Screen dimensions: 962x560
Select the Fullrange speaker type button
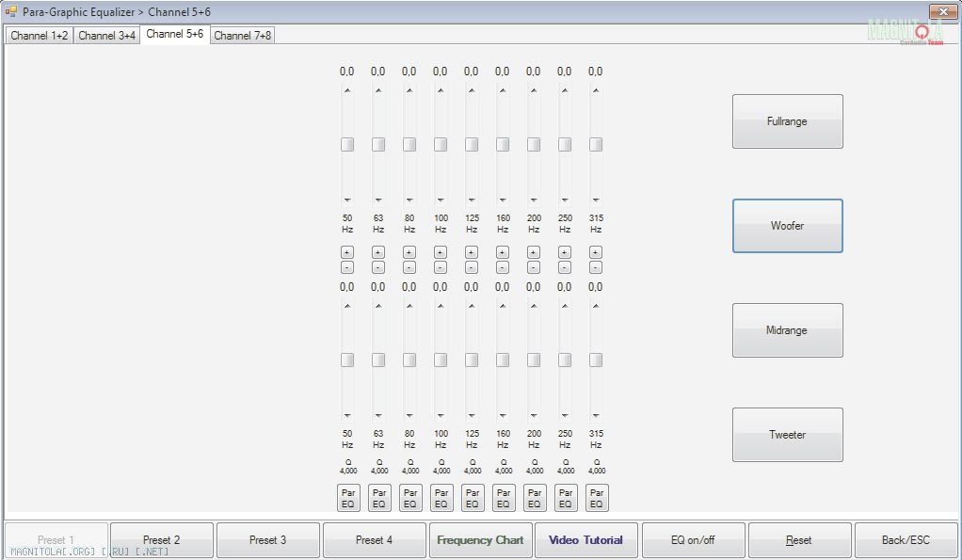787,121
